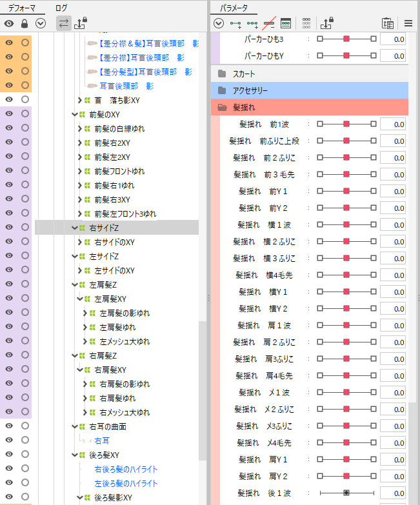Click the lock icon in deformer toolbar
Viewport: 420px width, 505px height.
tap(25, 23)
